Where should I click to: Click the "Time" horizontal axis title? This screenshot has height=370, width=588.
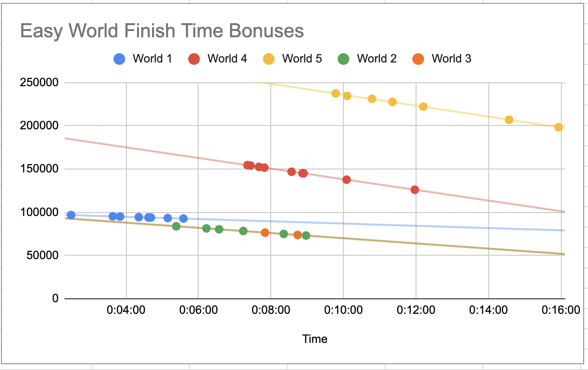[x=315, y=339]
